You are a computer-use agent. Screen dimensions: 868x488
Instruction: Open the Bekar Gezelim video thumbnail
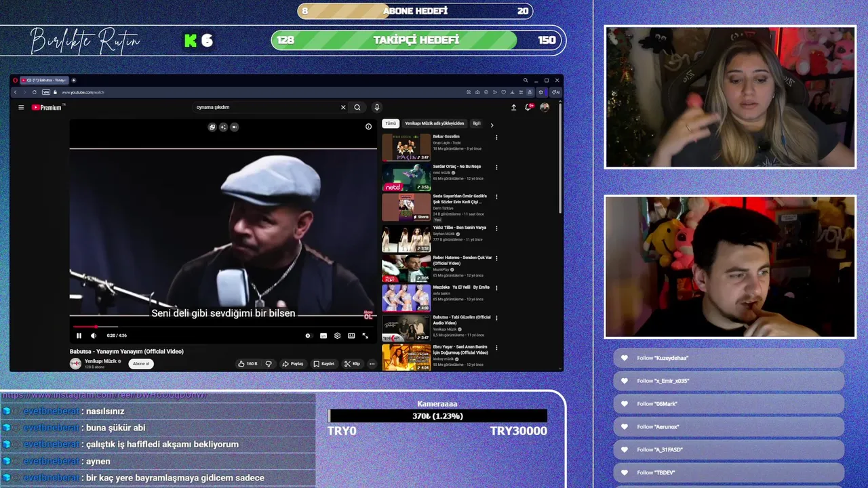406,147
